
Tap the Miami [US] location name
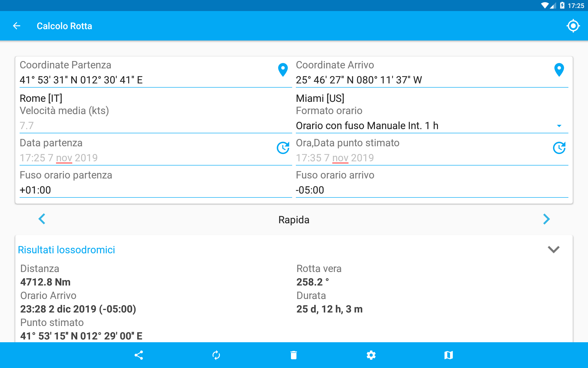click(320, 98)
